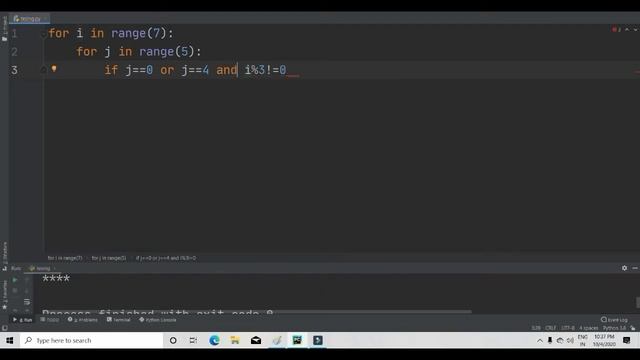This screenshot has width=640, height=360.
Task: Open the notification center icon
Action: click(x=627, y=340)
